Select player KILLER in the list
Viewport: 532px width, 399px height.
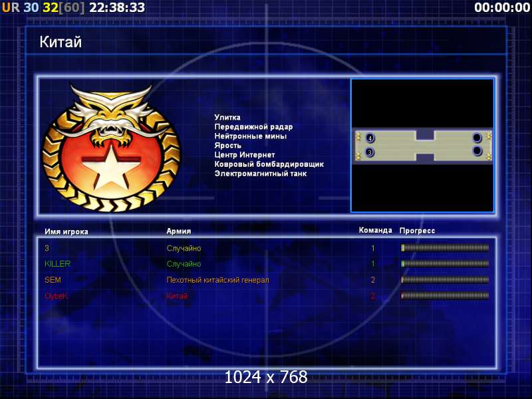[x=57, y=263]
